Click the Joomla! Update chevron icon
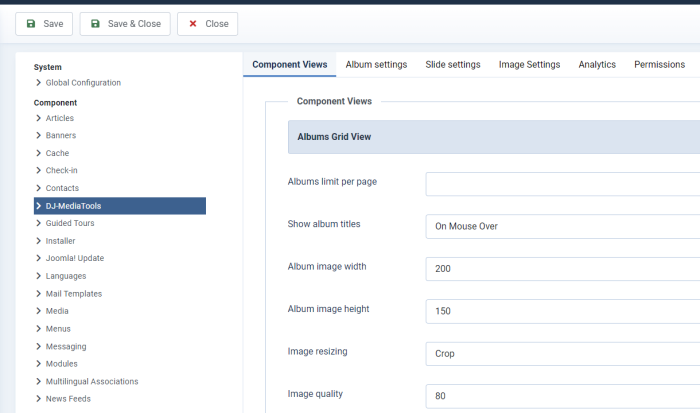The height and width of the screenshot is (413, 700). coord(38,258)
